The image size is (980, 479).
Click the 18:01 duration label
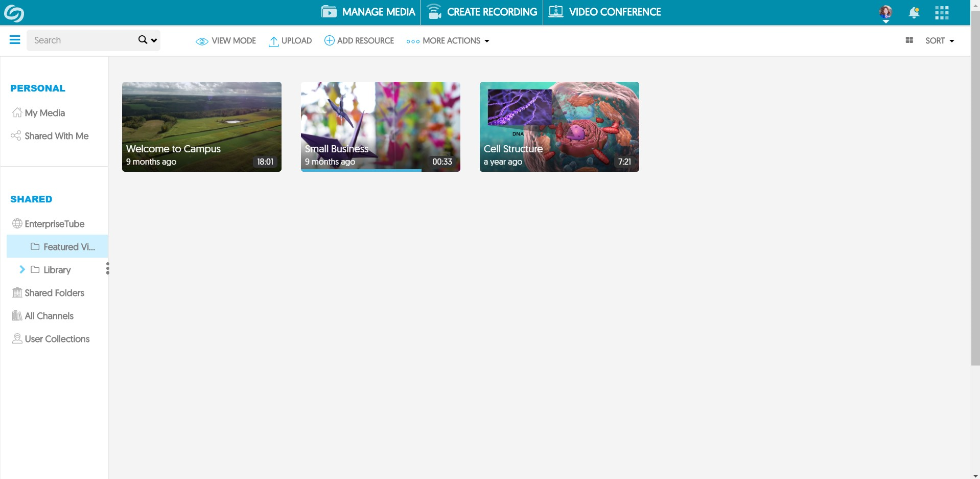(x=265, y=162)
